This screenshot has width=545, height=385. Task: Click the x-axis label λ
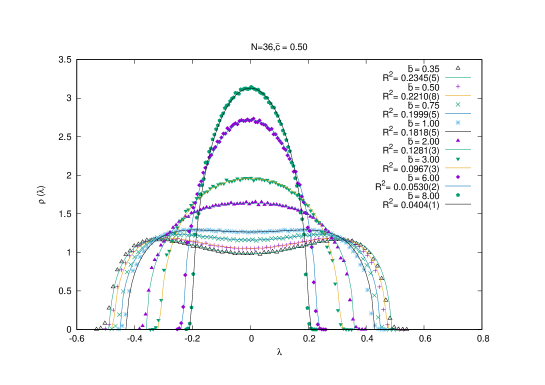click(279, 352)
